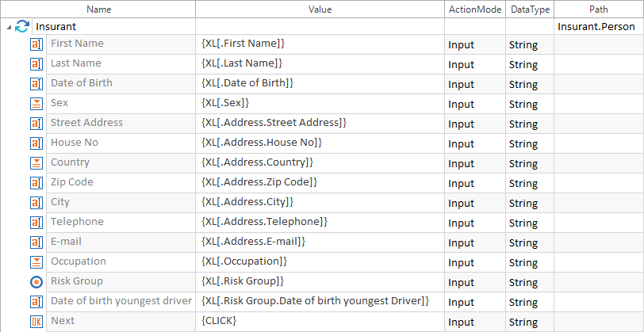Open DataType cell for Street Address
This screenshot has height=332, width=644.
click(x=529, y=124)
